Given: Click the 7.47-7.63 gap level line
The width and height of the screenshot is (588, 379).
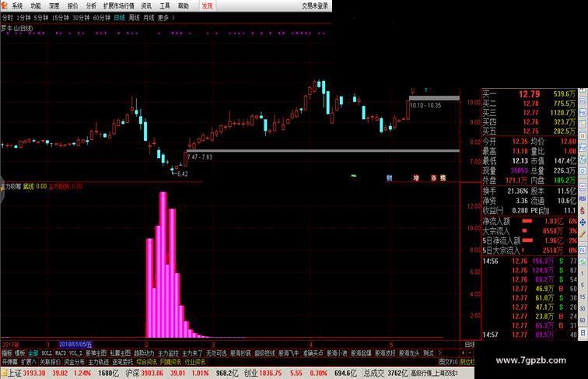Looking at the screenshot, I should click(323, 151).
